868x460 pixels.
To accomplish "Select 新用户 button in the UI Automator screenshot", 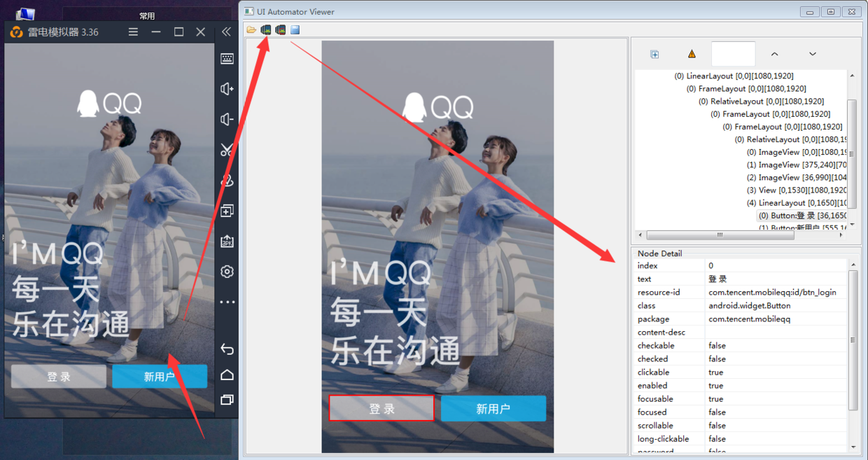I will (493, 409).
